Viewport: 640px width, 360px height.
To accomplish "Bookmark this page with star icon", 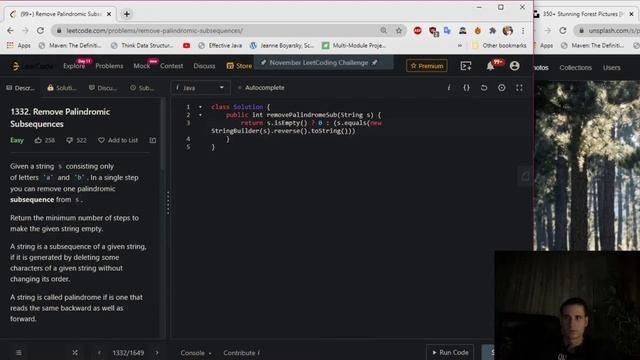I will click(x=399, y=31).
